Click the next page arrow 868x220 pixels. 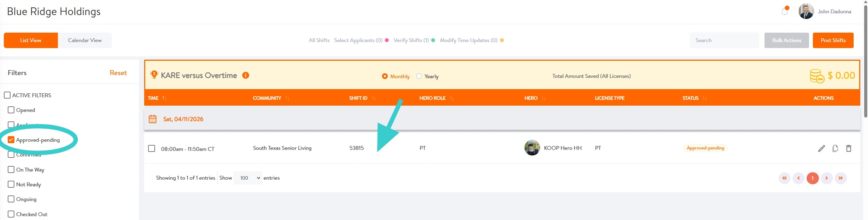827,178
